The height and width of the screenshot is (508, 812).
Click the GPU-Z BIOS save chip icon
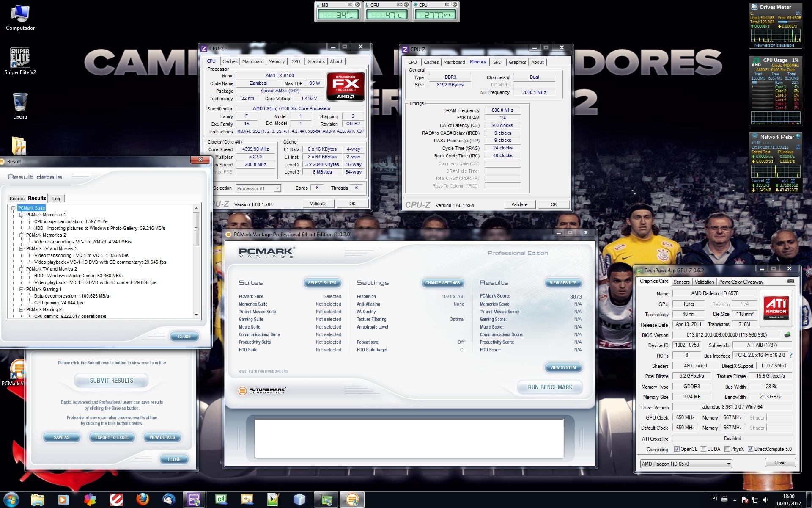(x=787, y=334)
